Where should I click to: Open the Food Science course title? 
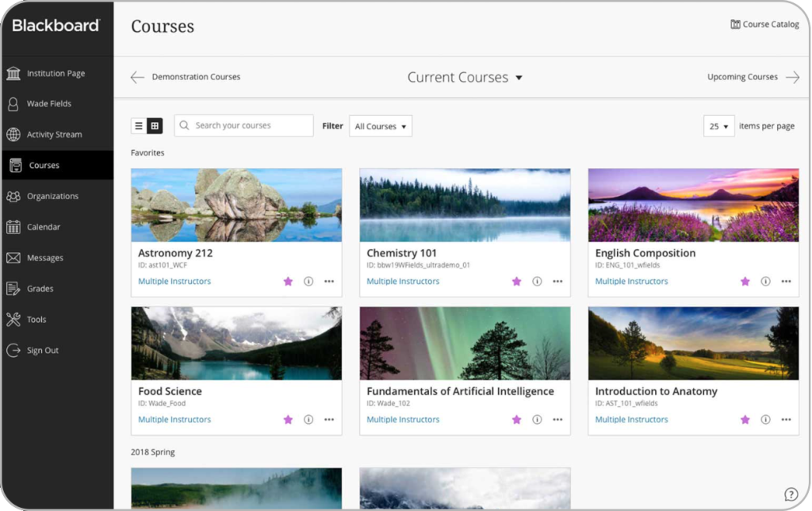tap(170, 391)
